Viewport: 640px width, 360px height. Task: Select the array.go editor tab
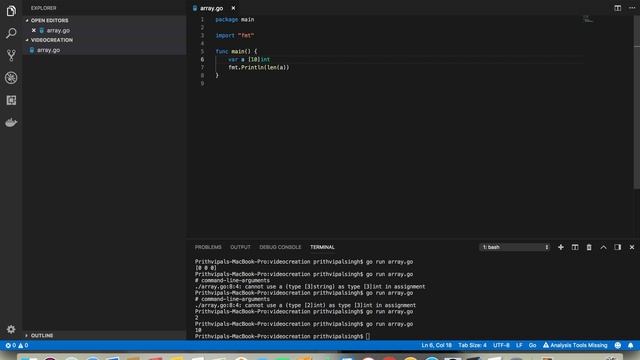211,8
